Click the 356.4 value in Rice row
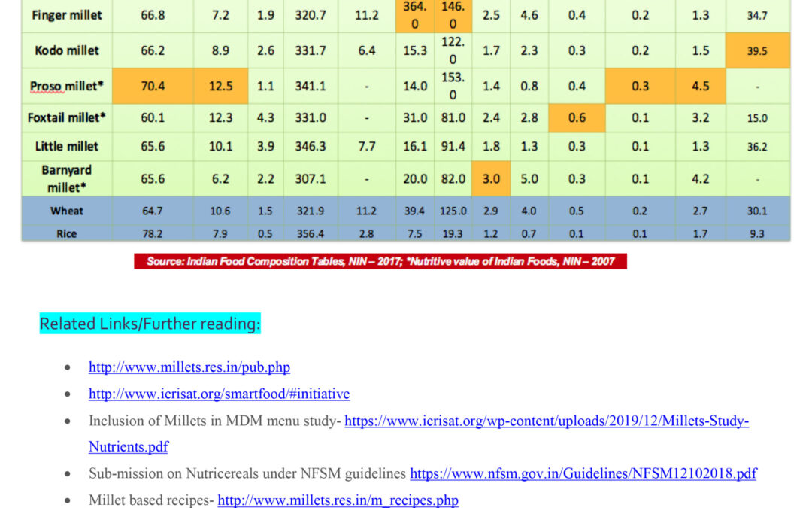The height and width of the screenshot is (508, 812). pos(311,233)
